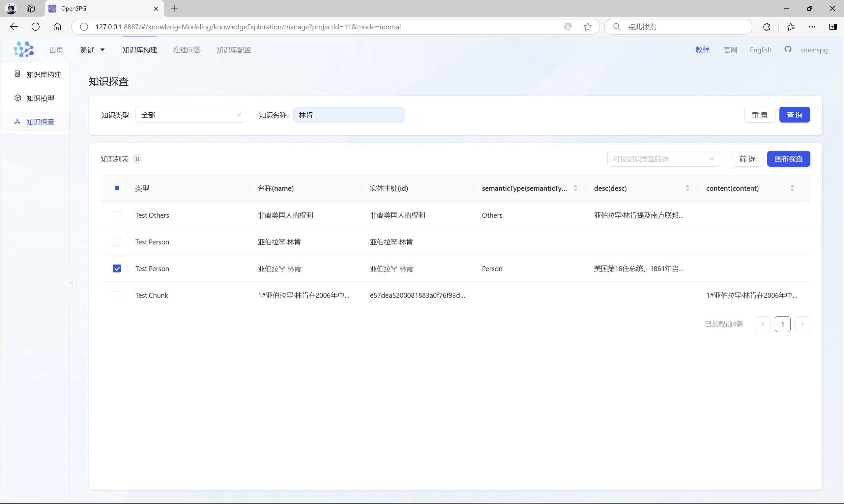Image resolution: width=844 pixels, height=504 pixels.
Task: Uncheck the selected Test.Person row
Action: point(117,269)
